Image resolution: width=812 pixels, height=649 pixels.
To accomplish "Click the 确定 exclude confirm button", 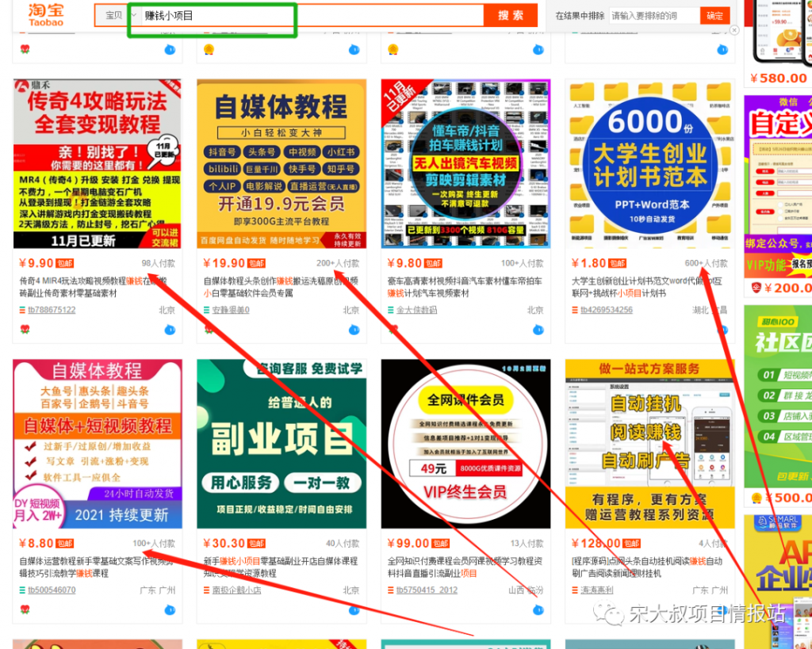I will pos(714,16).
